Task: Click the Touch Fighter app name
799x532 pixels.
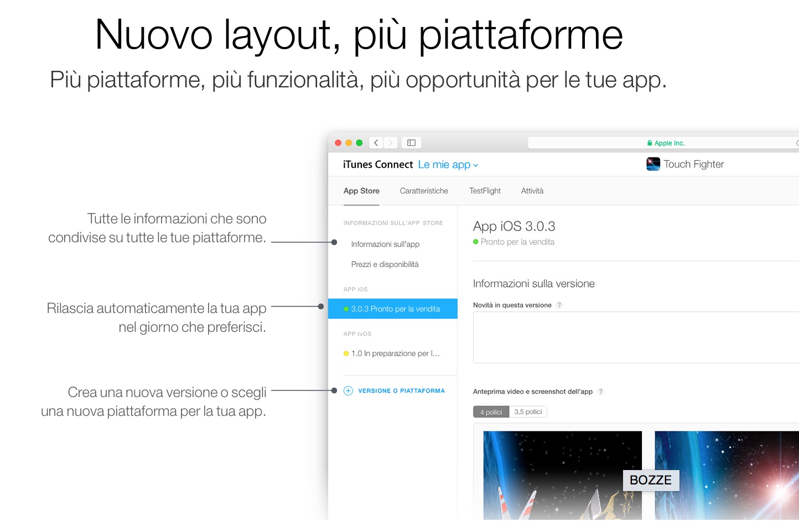Action: 694,164
